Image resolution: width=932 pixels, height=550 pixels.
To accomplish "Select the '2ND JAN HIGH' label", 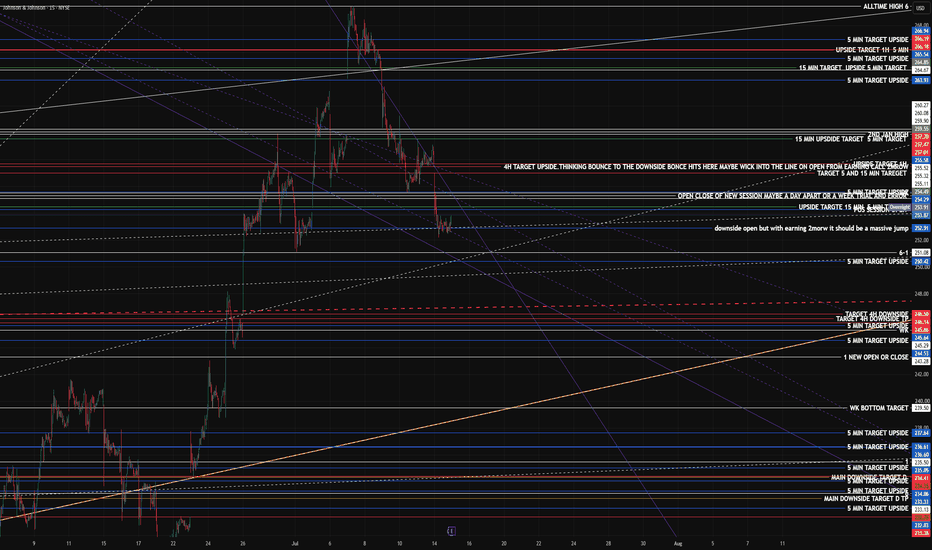I will (x=888, y=134).
